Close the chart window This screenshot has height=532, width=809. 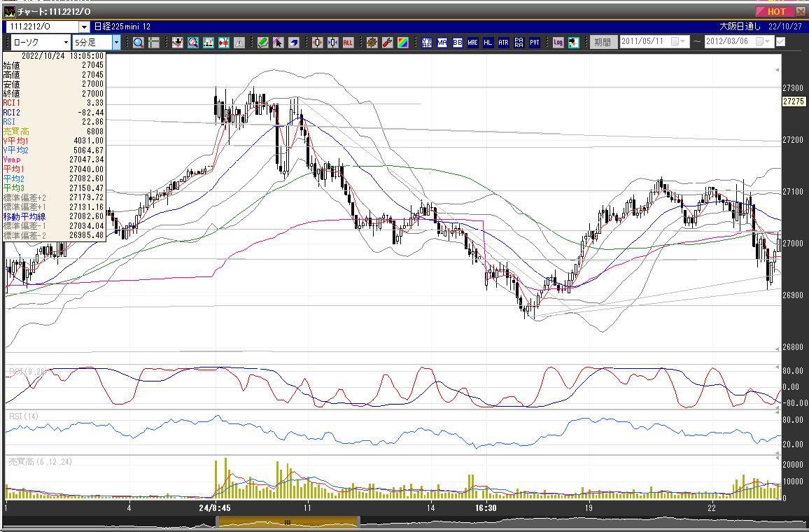(801, 11)
